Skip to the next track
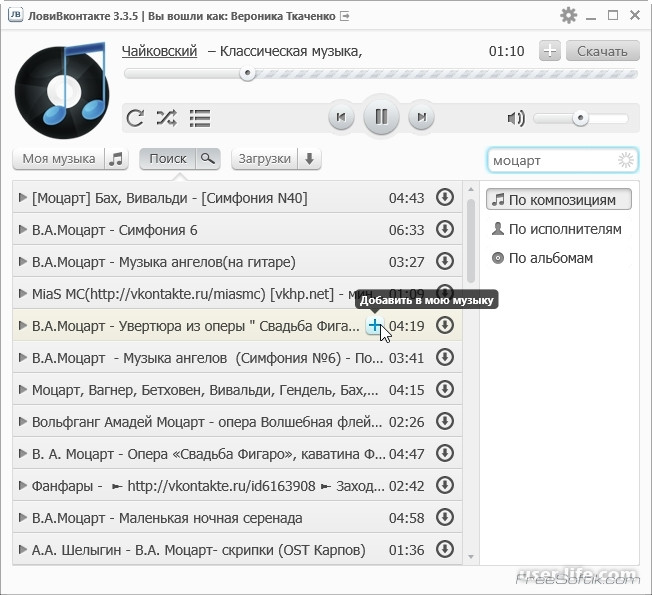This screenshot has width=652, height=595. (421, 117)
